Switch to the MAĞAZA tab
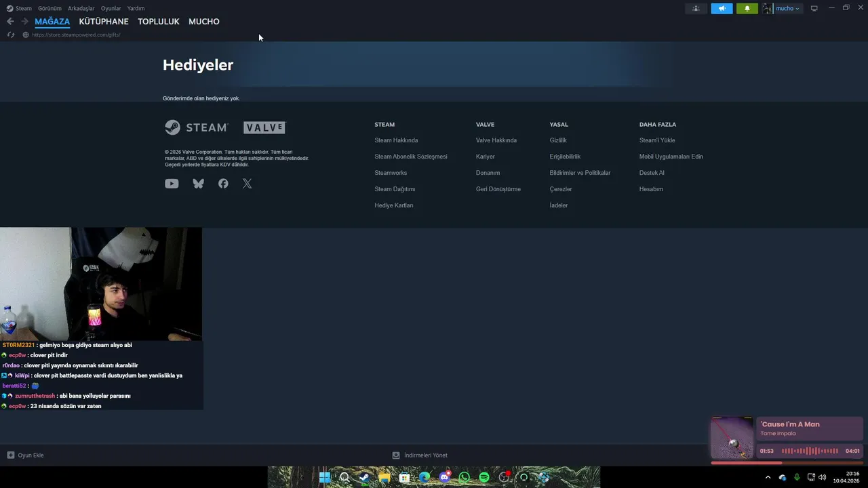Image resolution: width=868 pixels, height=488 pixels. tap(52, 22)
